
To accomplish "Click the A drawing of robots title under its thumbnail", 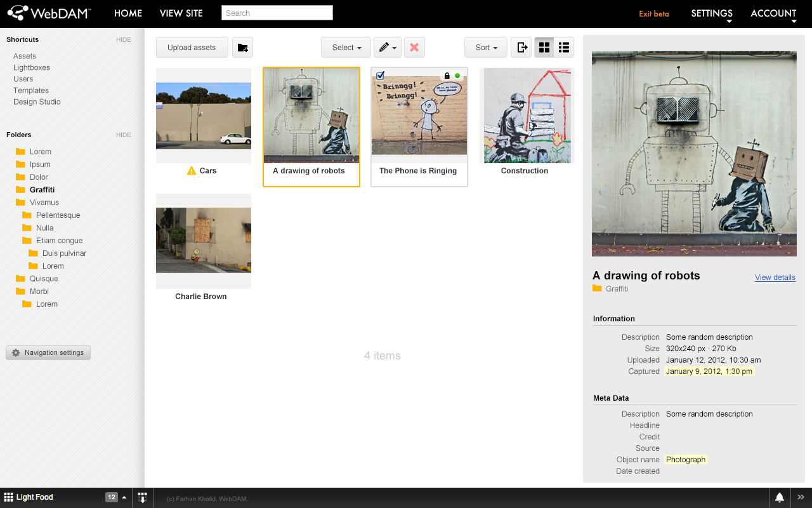I will pos(309,171).
